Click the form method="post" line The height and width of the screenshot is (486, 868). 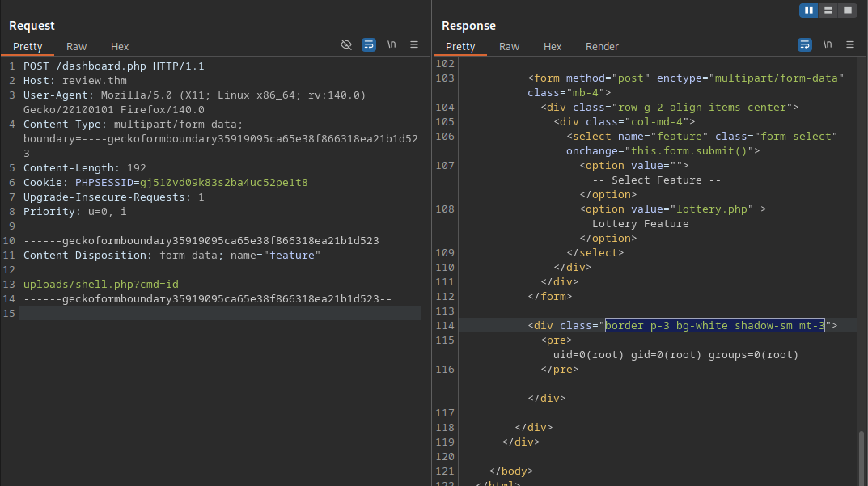coord(685,78)
